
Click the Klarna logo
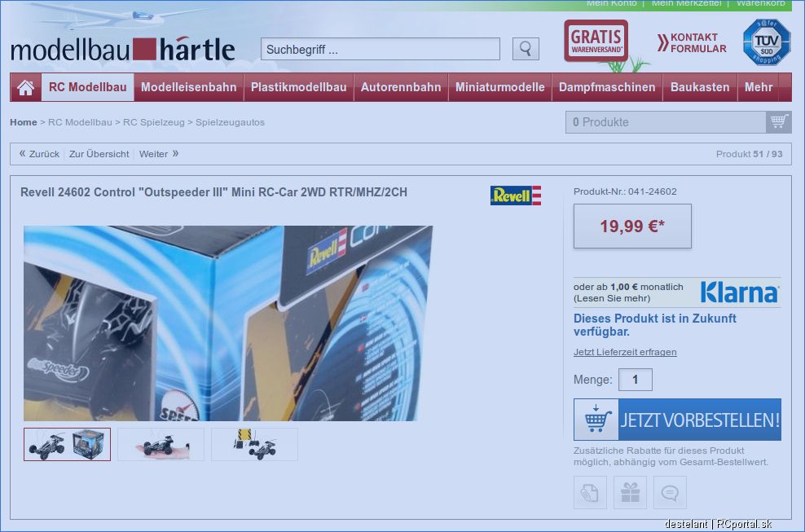(x=740, y=292)
